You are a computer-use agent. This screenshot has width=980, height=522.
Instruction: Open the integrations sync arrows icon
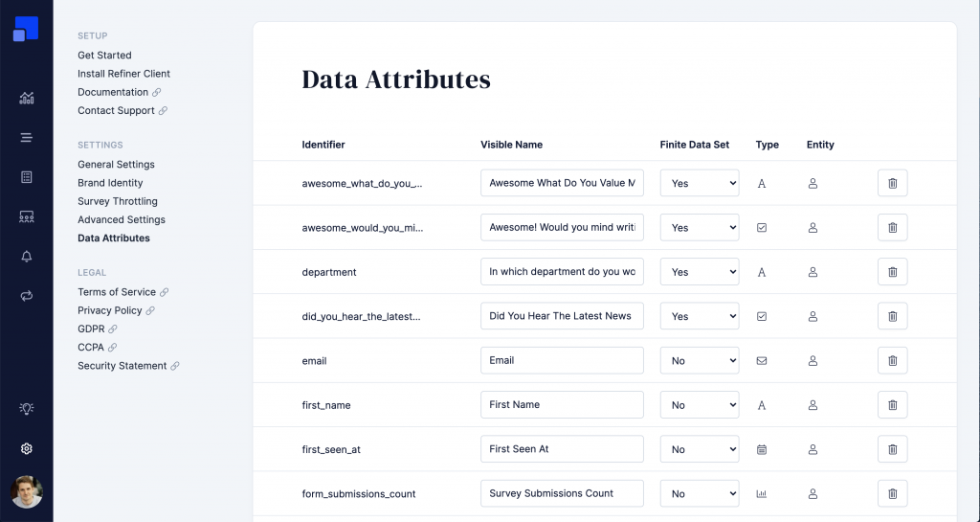(26, 296)
